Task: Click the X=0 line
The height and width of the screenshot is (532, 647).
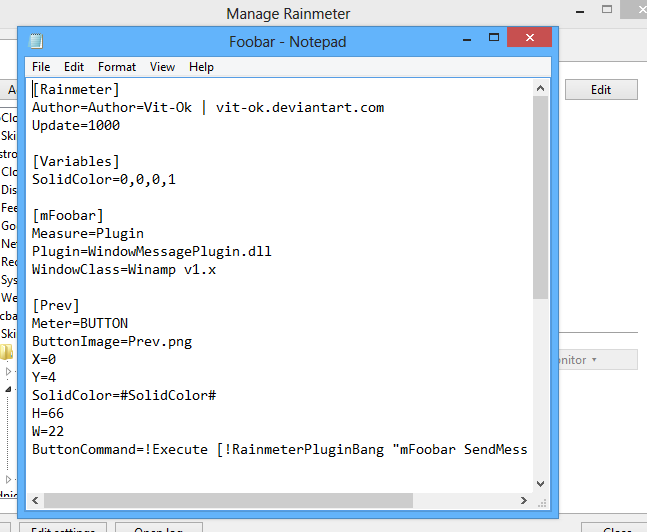Action: (44, 359)
